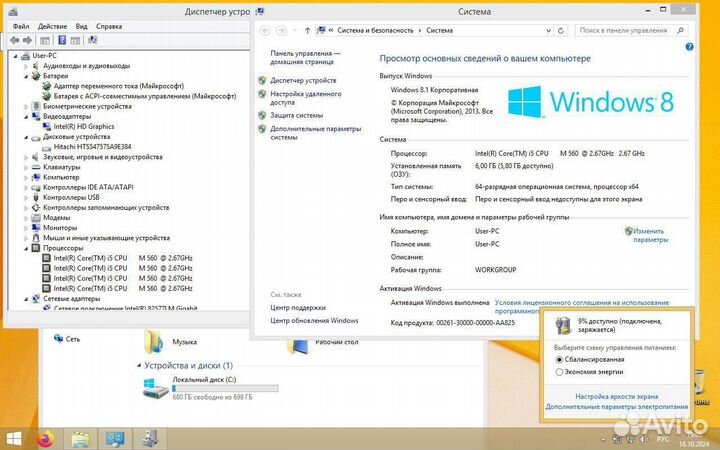Select the Intel(R) HD Graphics device
Image resolution: width=720 pixels, height=450 pixels.
pos(84,126)
